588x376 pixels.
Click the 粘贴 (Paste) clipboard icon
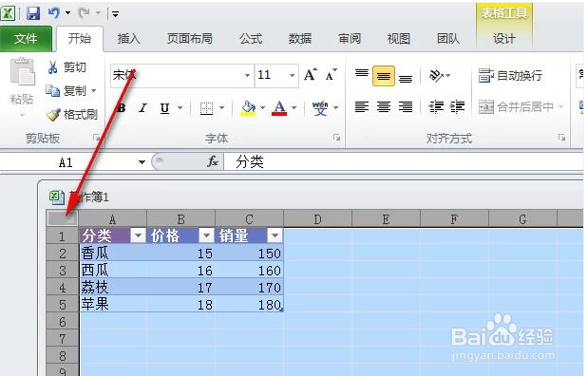pos(22,71)
